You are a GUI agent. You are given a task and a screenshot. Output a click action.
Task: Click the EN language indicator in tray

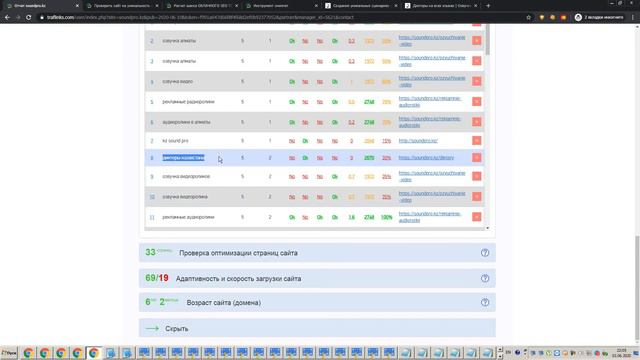508,352
